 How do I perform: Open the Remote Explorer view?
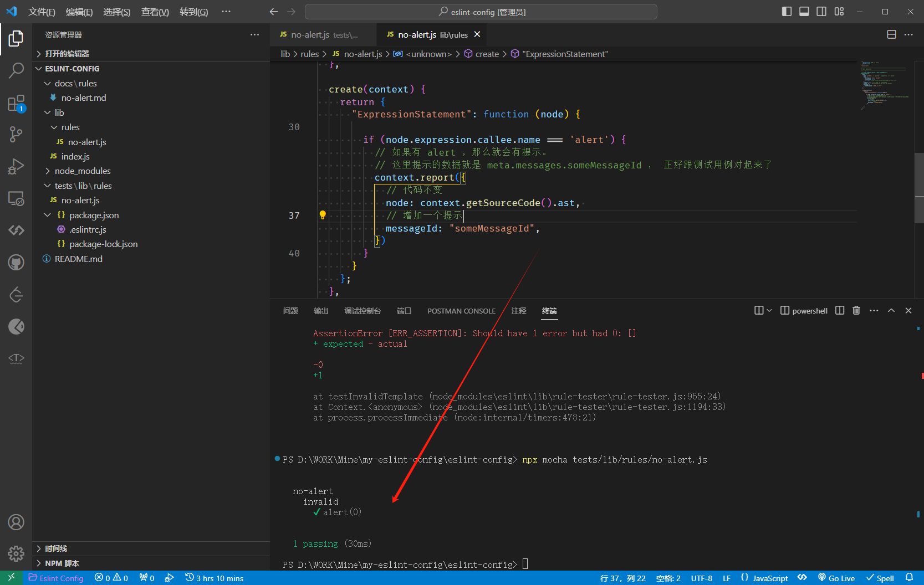(x=16, y=198)
